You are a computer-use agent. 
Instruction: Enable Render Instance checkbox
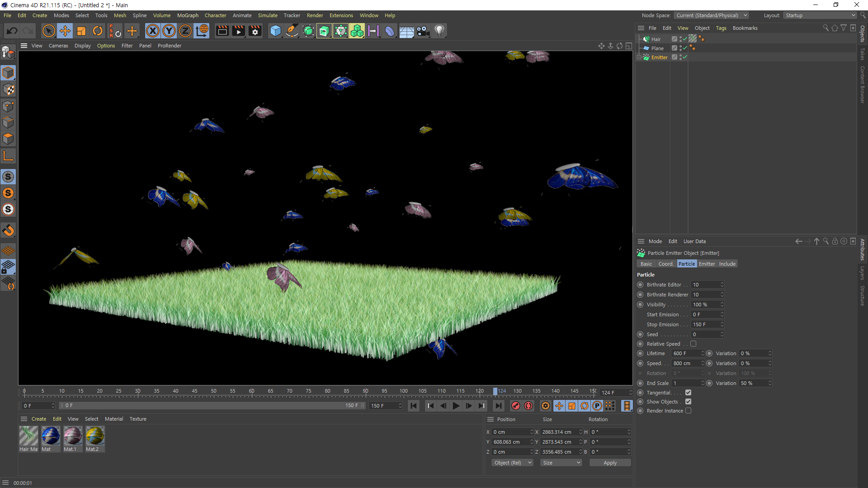688,411
